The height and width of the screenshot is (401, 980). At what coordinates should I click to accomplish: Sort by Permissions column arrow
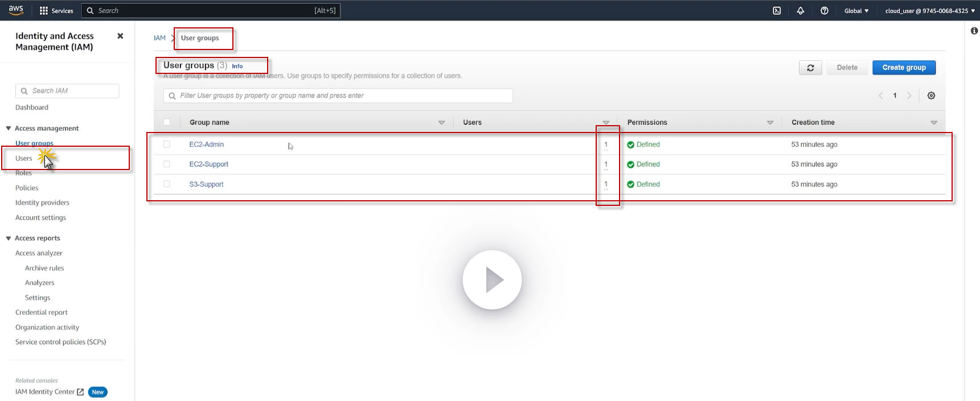(x=770, y=122)
